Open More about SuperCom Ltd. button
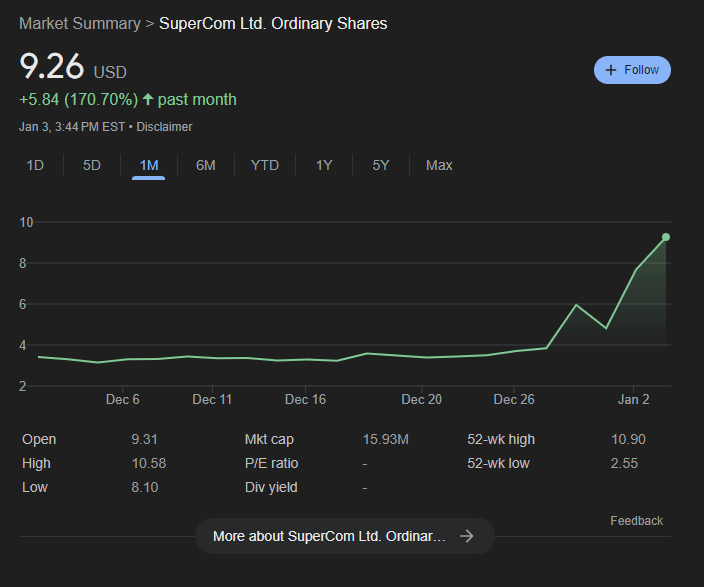 [x=345, y=536]
